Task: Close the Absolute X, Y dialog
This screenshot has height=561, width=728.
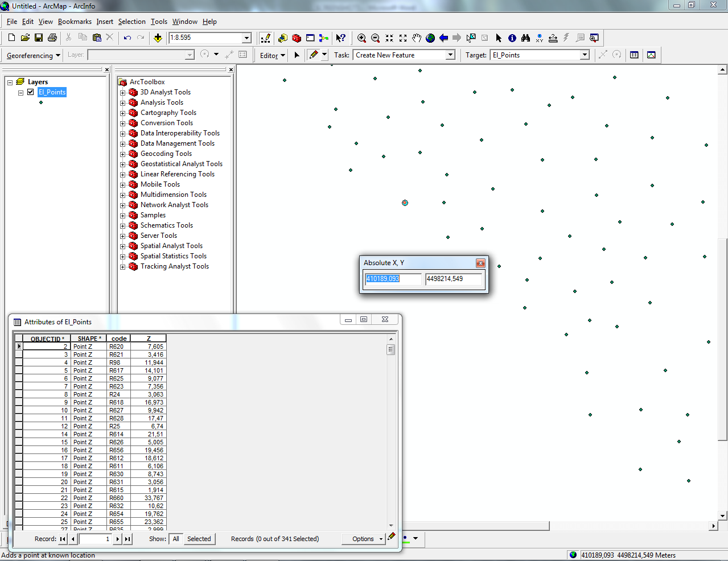Action: click(x=480, y=263)
